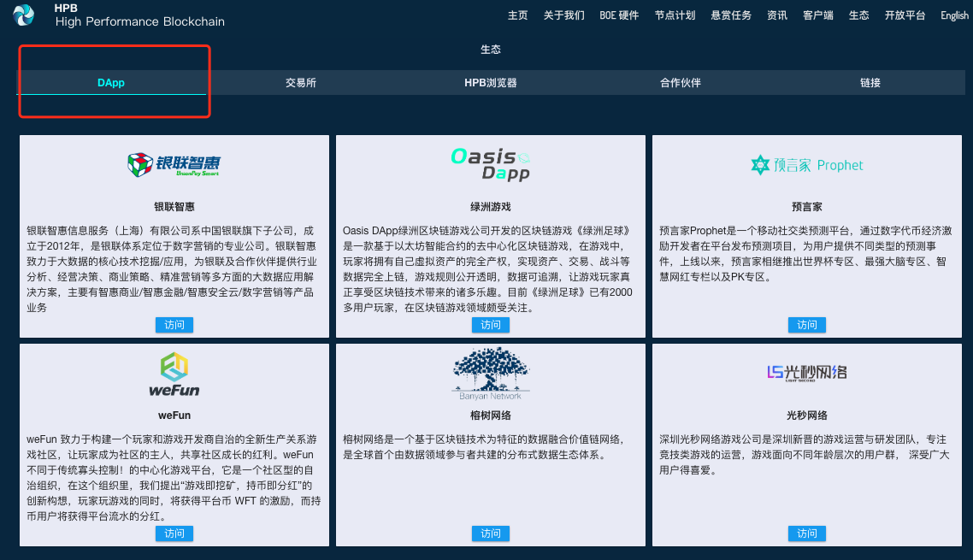Click the HPB swirl logo icon
973x560 pixels.
(24, 15)
